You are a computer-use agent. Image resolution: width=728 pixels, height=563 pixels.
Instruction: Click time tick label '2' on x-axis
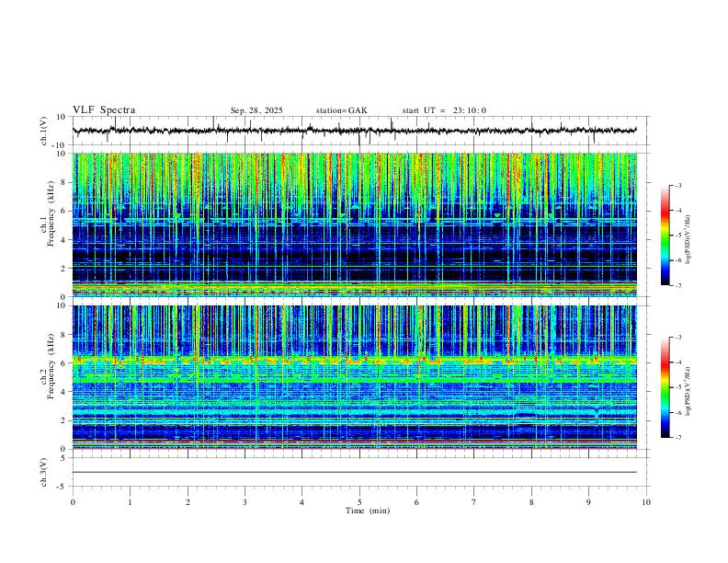point(188,502)
